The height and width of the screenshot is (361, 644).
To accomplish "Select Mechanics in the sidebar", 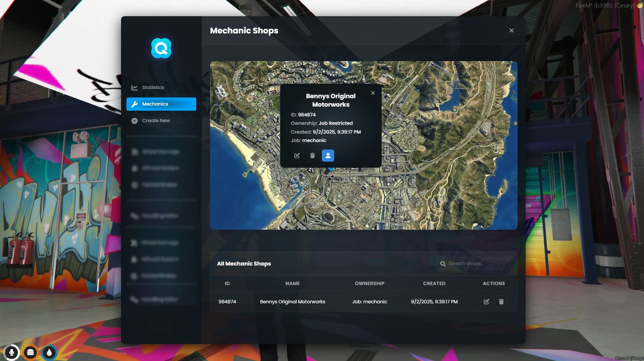I will (x=161, y=104).
